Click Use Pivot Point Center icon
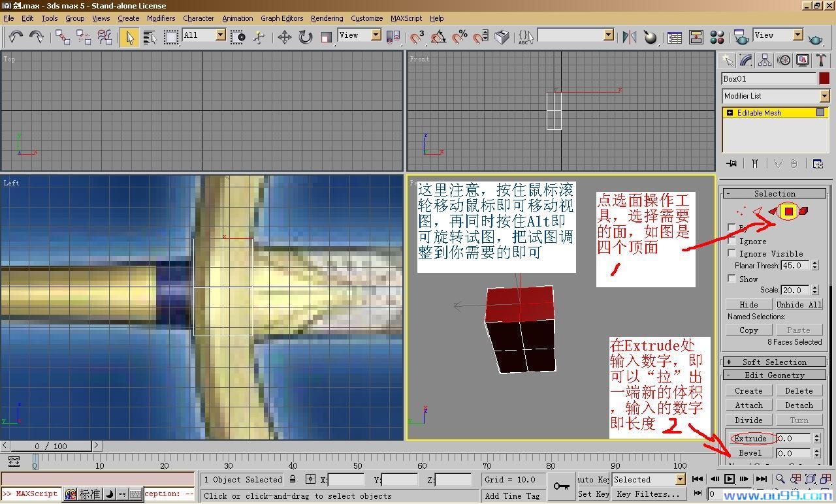Viewport: 836px width, 504px height. [x=394, y=37]
